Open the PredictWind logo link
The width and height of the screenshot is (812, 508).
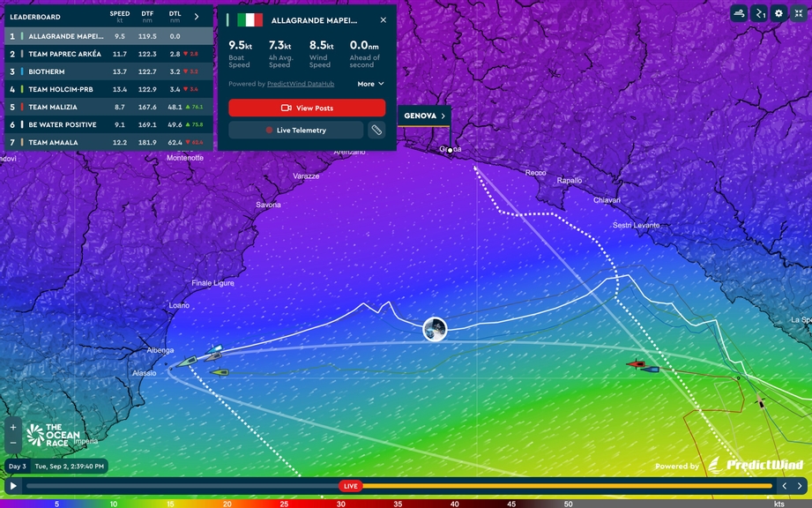(756, 465)
